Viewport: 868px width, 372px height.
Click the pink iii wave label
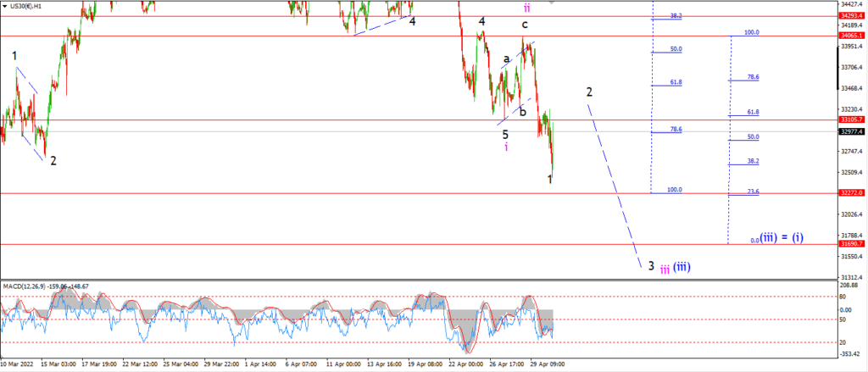point(665,284)
